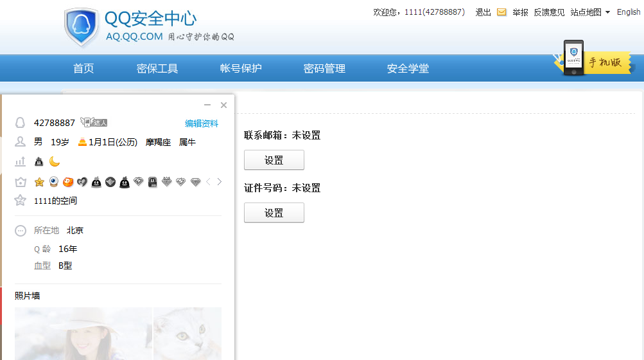
Task: Click the winged phone 达人 badge
Action: pos(94,122)
